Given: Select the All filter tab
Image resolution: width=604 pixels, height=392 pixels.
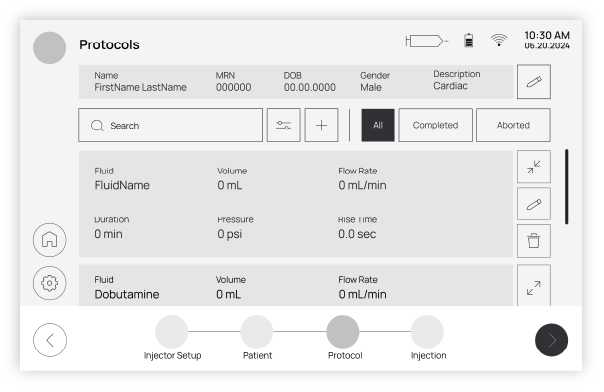Looking at the screenshot, I should click(378, 125).
